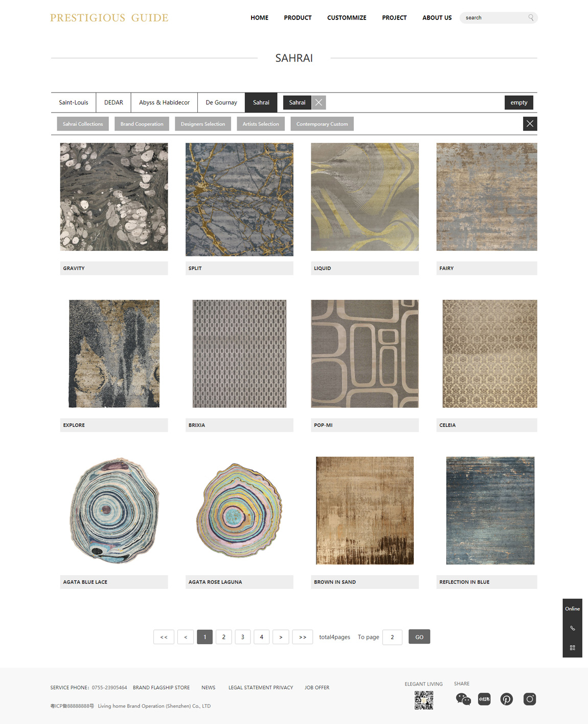Click the To page number field
Screen dimensions: 588x724
392,637
